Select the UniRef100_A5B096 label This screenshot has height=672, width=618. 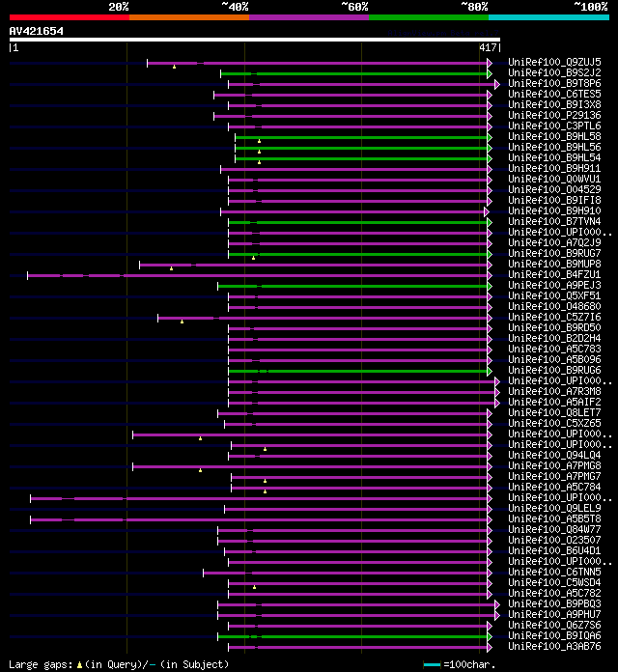554,359
